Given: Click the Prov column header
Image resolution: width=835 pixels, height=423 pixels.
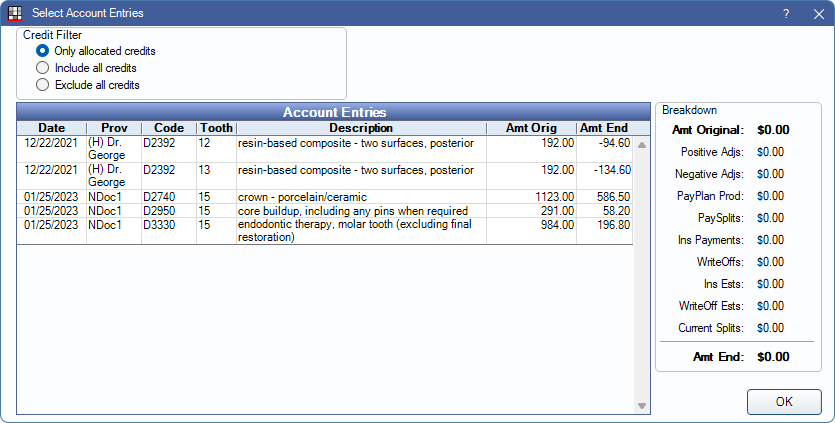Looking at the screenshot, I should coord(112,128).
